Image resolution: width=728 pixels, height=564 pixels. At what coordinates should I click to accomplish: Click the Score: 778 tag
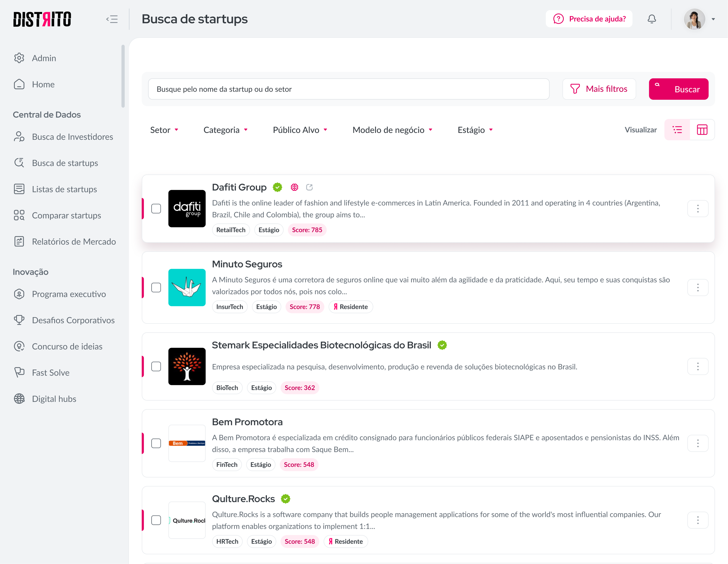[305, 307]
